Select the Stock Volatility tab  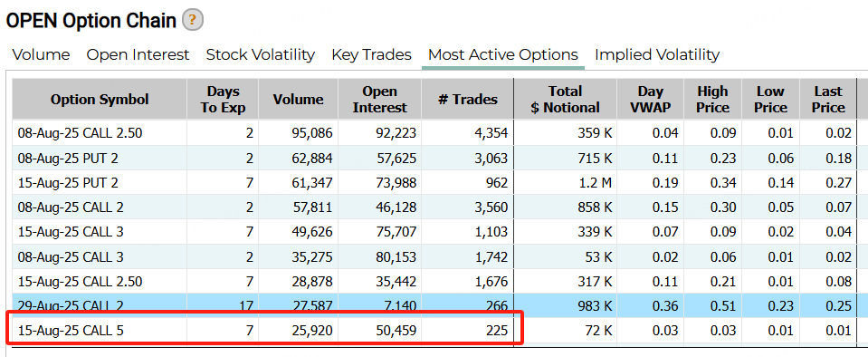260,55
